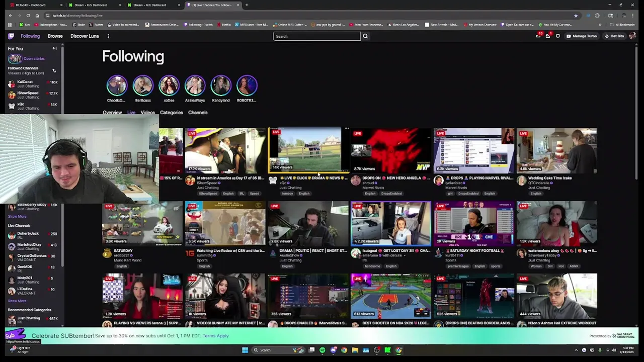Open Kandyland story avatar
This screenshot has height=362, width=644.
[x=221, y=86]
